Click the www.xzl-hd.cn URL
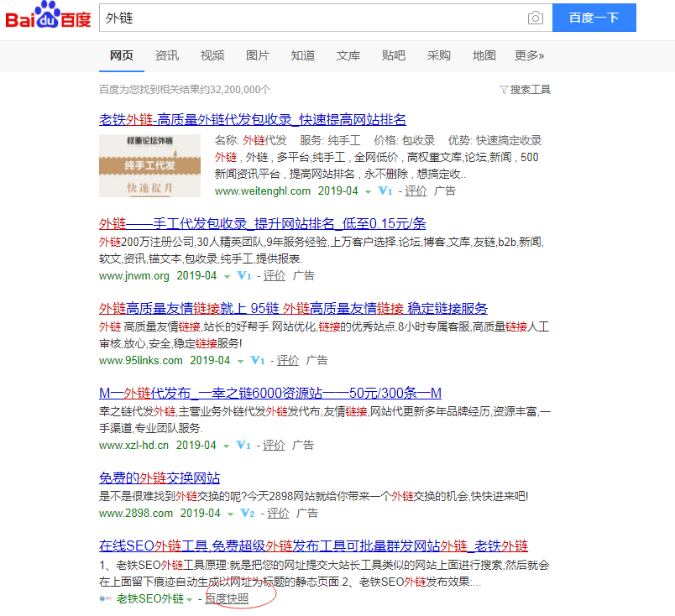Image resolution: width=675 pixels, height=616 pixels. [x=133, y=445]
